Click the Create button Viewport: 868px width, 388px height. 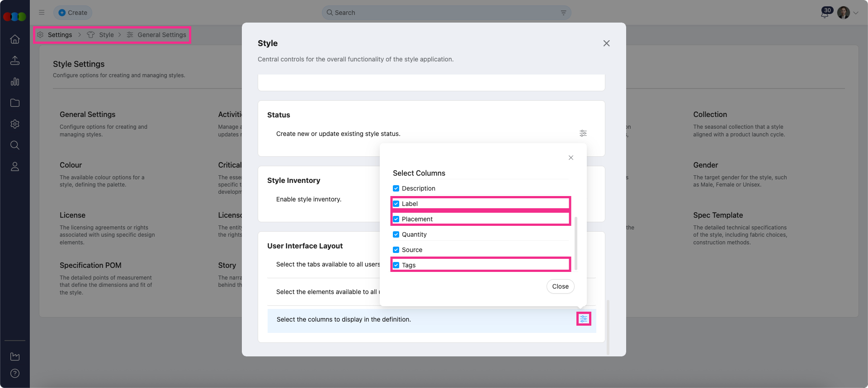73,13
